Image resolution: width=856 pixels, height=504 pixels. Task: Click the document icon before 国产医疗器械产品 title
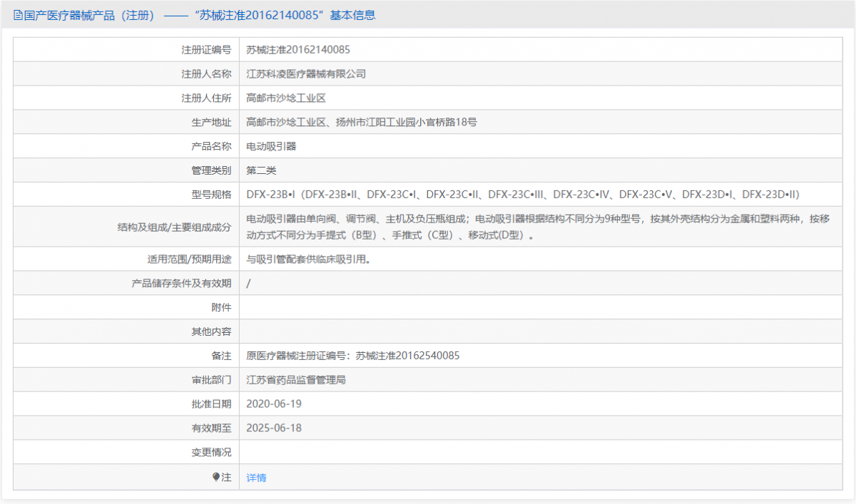pos(18,15)
